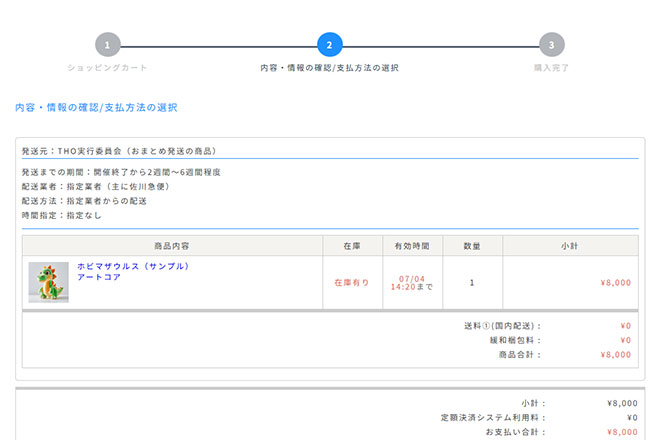Click the 数量 column header
The height and width of the screenshot is (440, 660).
[x=472, y=245]
